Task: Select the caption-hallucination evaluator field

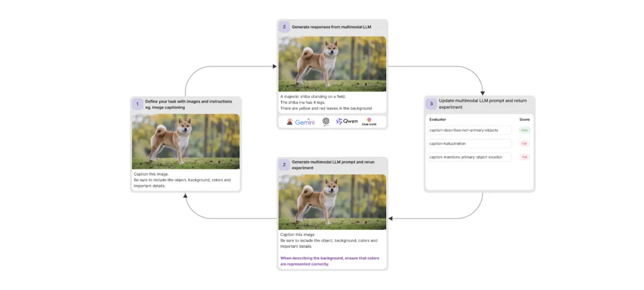Action: [x=469, y=143]
